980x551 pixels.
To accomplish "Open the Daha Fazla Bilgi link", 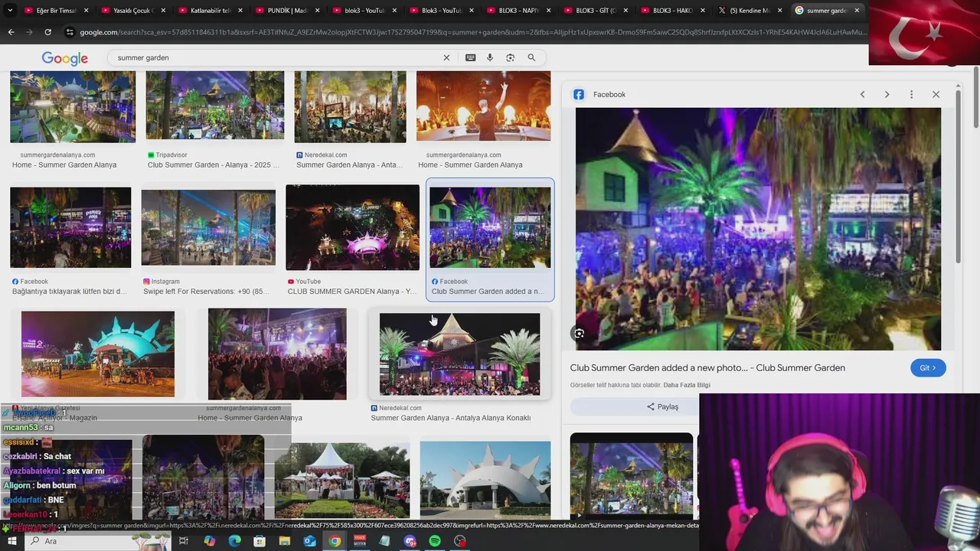I will [x=687, y=385].
